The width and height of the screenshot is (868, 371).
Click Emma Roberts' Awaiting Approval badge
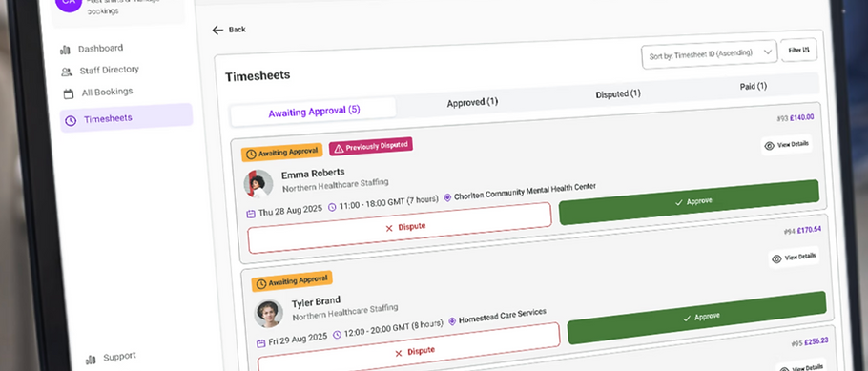(x=281, y=153)
